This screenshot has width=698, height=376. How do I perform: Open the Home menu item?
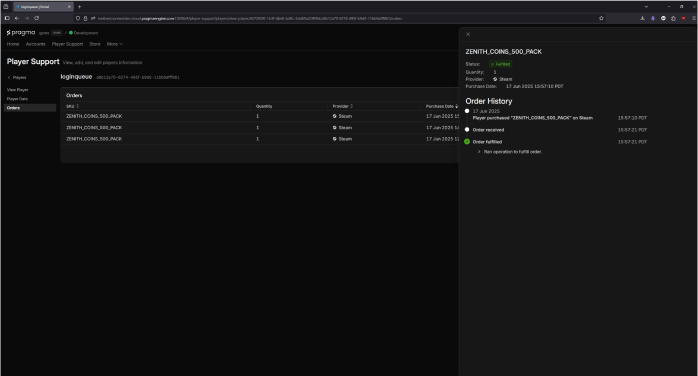tap(13, 44)
